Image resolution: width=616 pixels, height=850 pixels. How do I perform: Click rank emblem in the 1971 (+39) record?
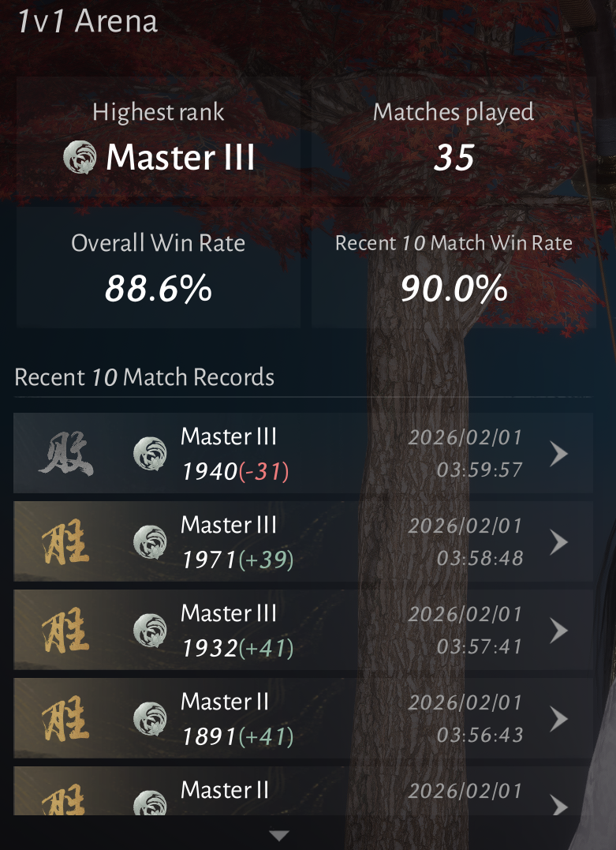coord(150,541)
